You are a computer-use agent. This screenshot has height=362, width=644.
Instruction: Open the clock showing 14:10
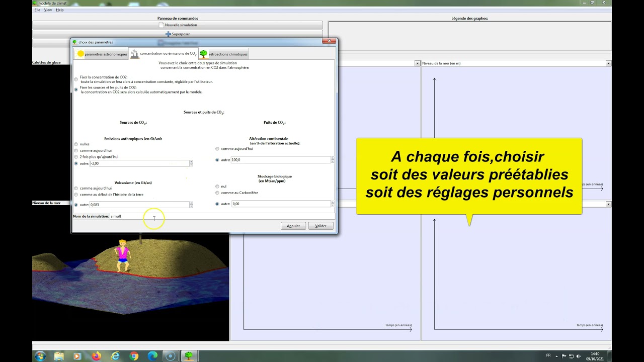[x=595, y=356]
